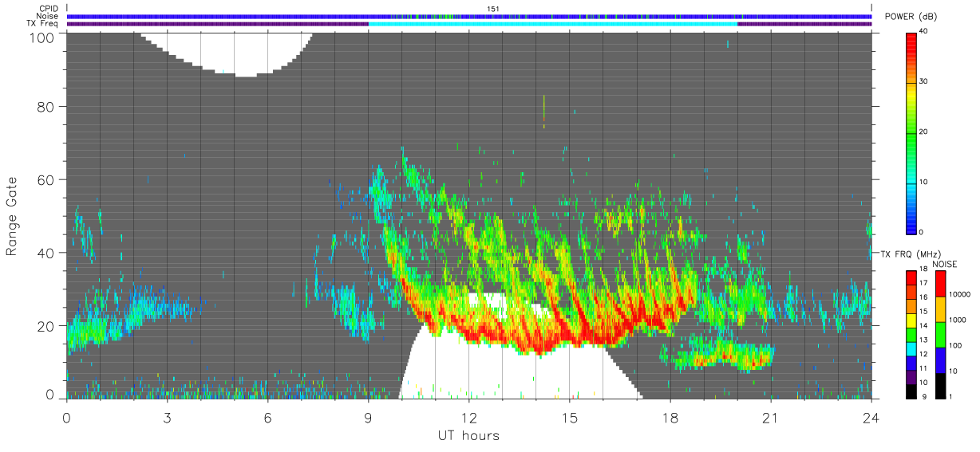Click the "10" tick label on the POWER colorbar
The height and width of the screenshot is (452, 980).
point(925,182)
